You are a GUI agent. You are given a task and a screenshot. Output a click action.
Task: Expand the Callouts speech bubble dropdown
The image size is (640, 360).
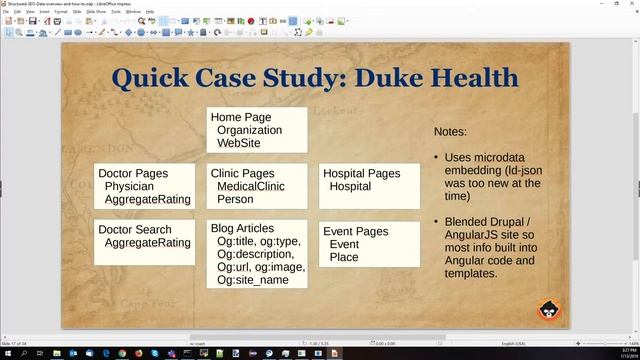tap(184, 33)
